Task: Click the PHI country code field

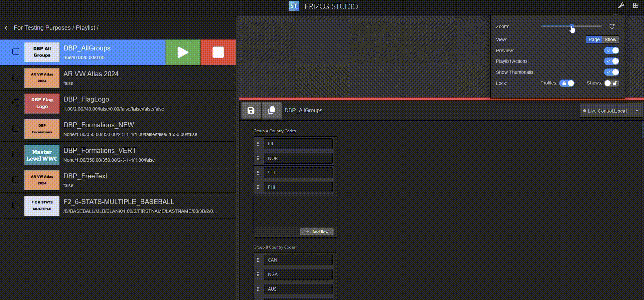Action: coord(298,187)
